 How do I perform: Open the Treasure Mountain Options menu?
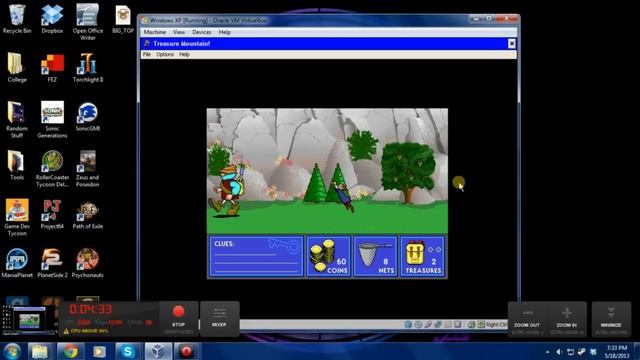[165, 54]
